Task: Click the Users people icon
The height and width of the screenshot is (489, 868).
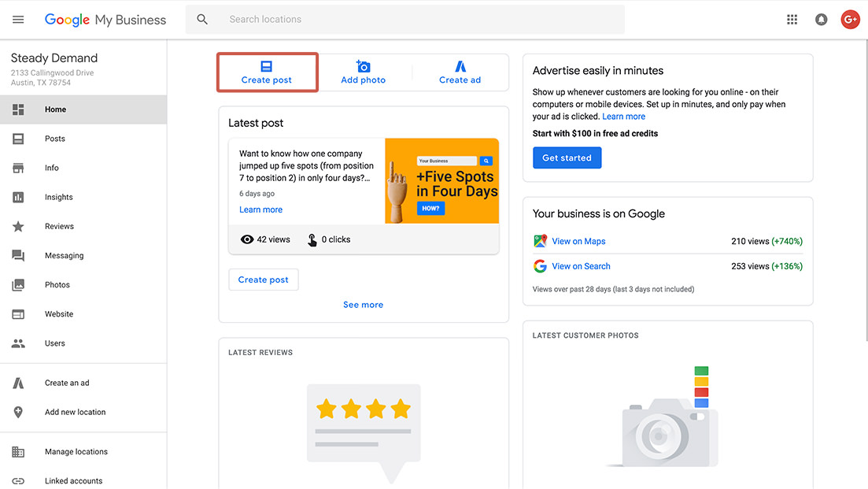Action: tap(18, 343)
